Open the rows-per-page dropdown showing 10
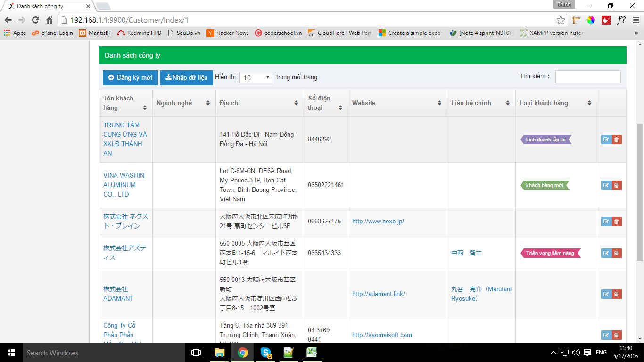Image resolution: width=644 pixels, height=362 pixels. coord(256,77)
